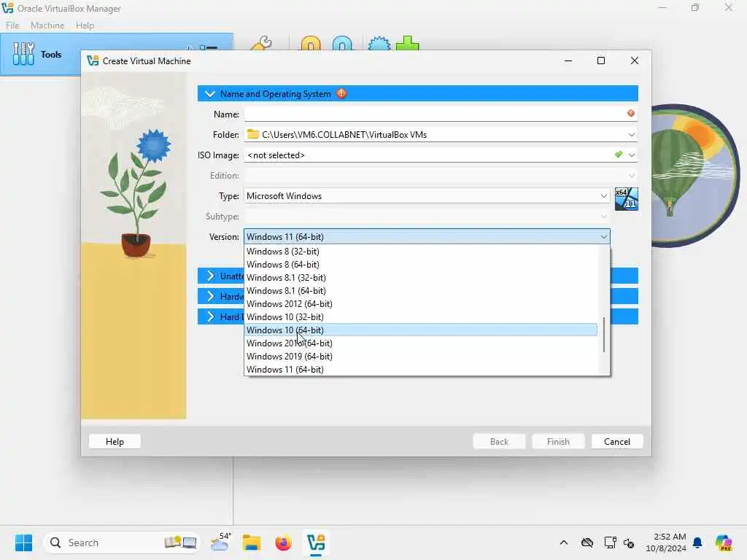This screenshot has height=560, width=747.
Task: Open the File menu
Action: coord(12,26)
